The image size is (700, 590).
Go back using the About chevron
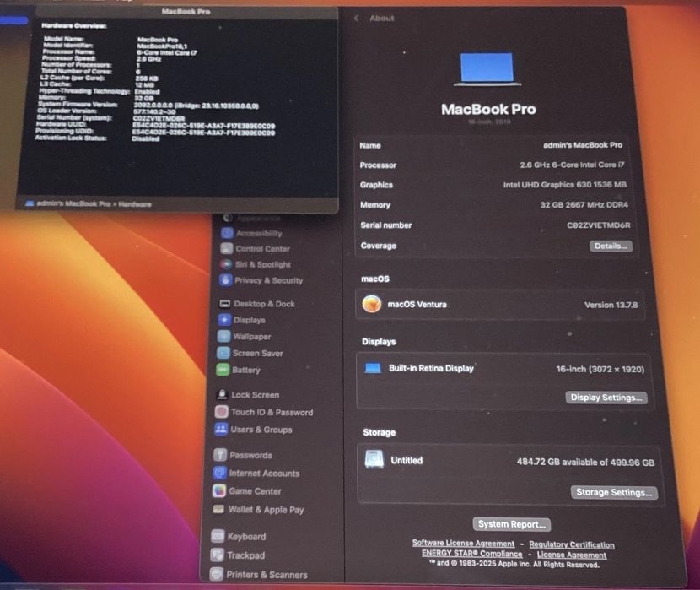(356, 19)
